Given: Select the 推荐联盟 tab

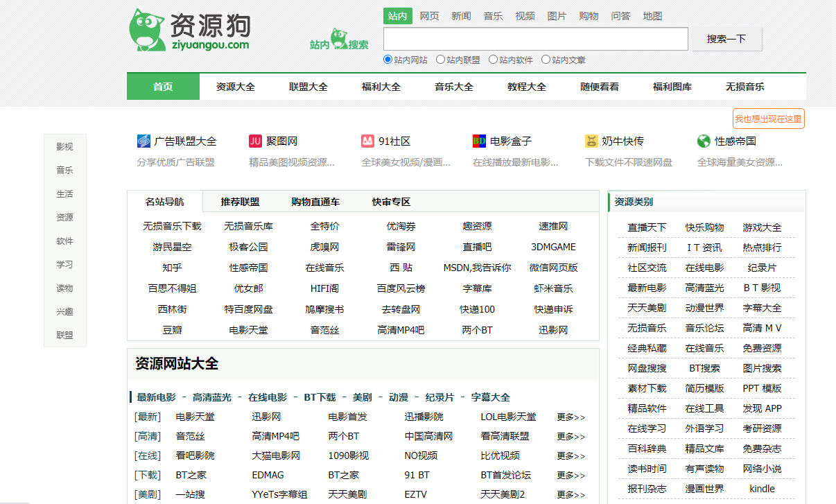Looking at the screenshot, I should click(x=241, y=202).
